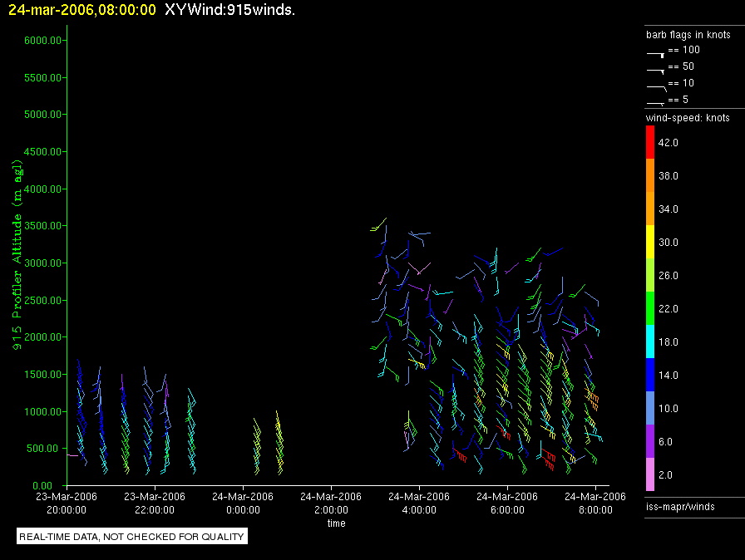The image size is (745, 560).
Task: Click the real-time data quality notice
Action: tap(132, 537)
